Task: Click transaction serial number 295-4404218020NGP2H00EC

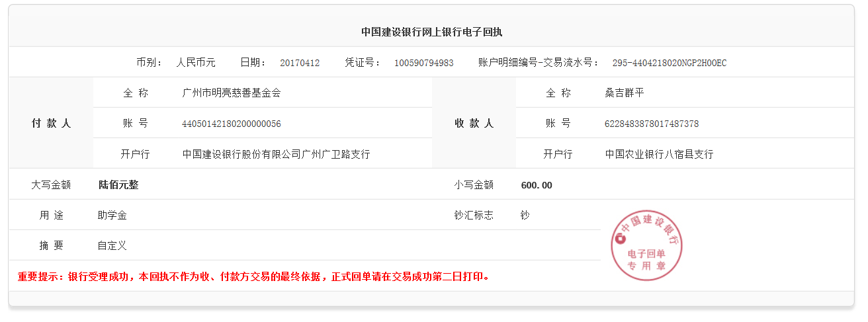Action: coord(669,63)
